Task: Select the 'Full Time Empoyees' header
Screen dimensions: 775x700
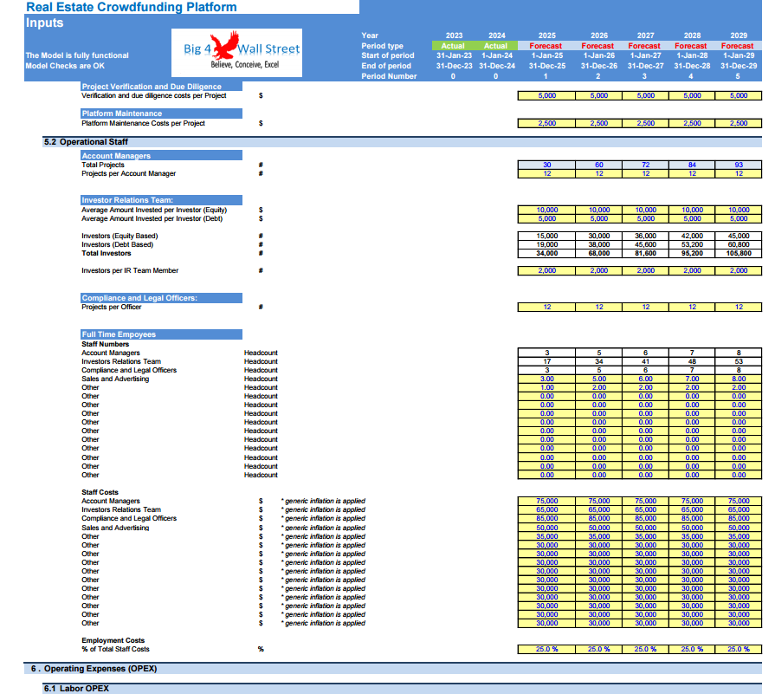Action: [161, 334]
